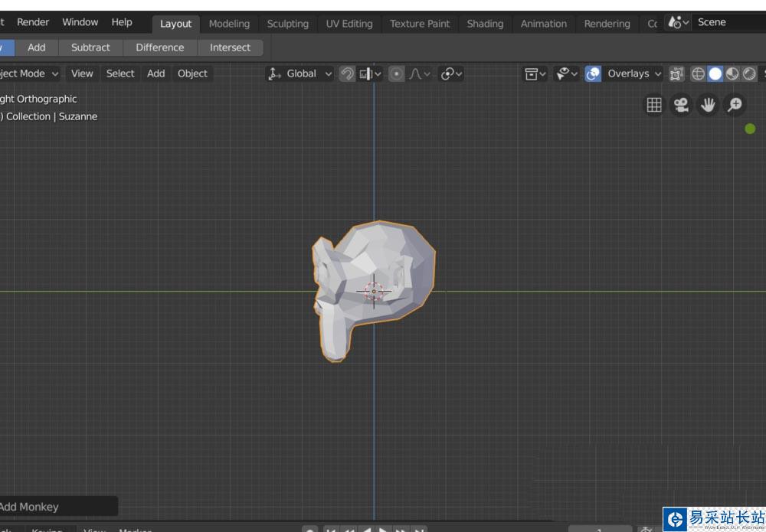Open the Global transform orientation dropdown
This screenshot has height=532, width=766.
click(x=300, y=73)
